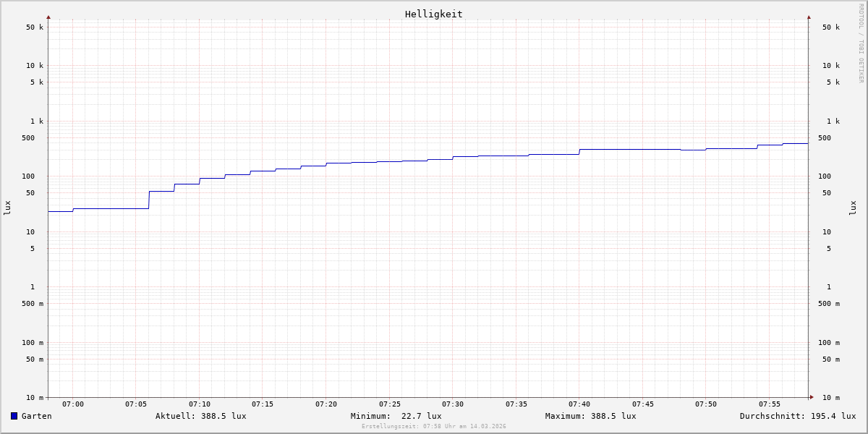The width and height of the screenshot is (868, 434).
Task: Click the red arrow atop the left axis
Action: click(x=48, y=17)
